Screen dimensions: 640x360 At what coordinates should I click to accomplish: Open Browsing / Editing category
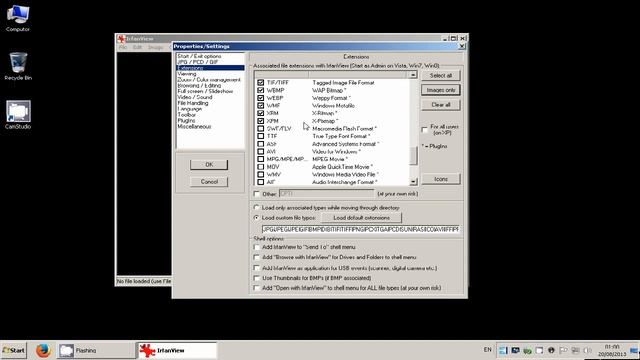(199, 86)
